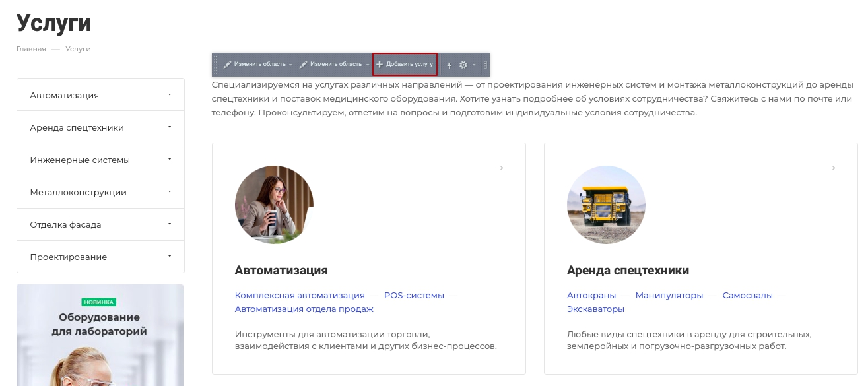Go to Главная breadcrumb link
The width and height of the screenshot is (868, 386).
coord(31,49)
